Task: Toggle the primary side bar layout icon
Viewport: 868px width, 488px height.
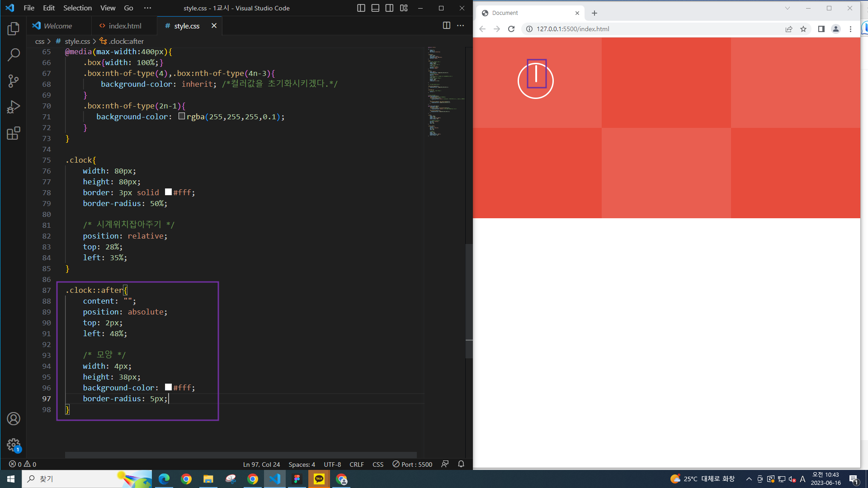Action: 361,8
